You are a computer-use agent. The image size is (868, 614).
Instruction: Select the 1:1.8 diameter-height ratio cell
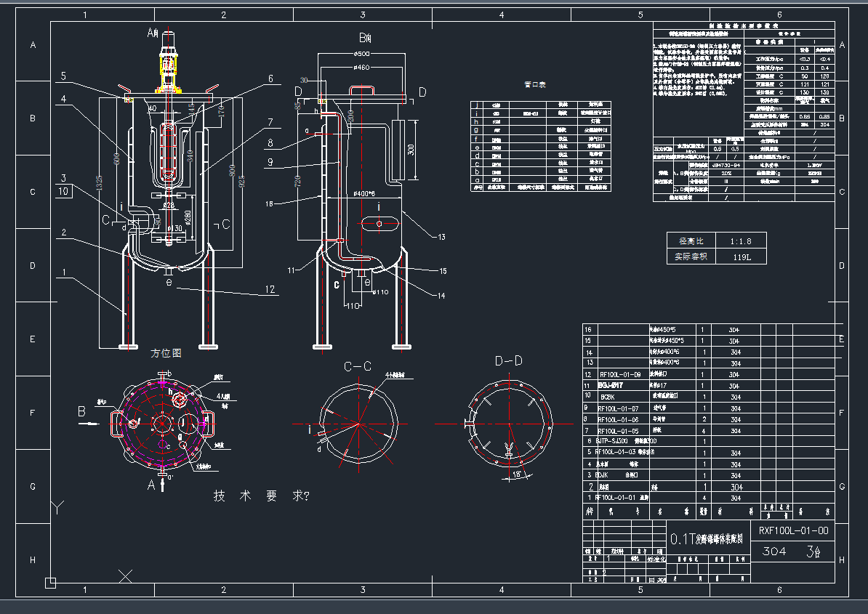742,241
